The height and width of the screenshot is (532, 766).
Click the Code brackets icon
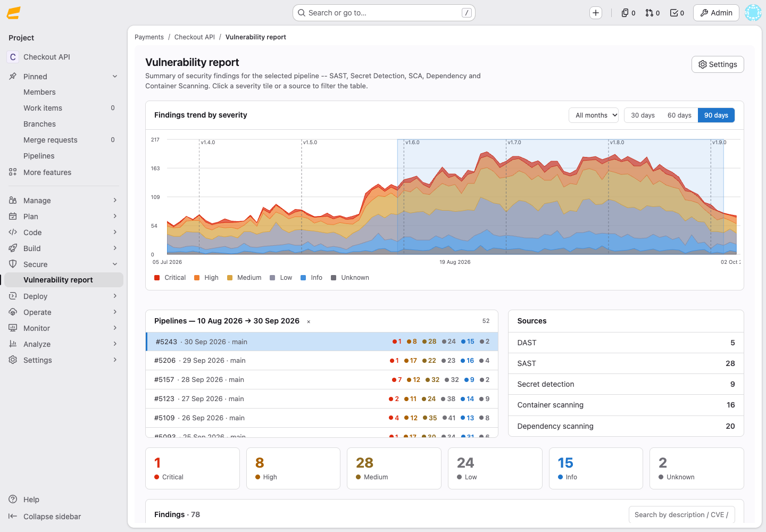[13, 232]
